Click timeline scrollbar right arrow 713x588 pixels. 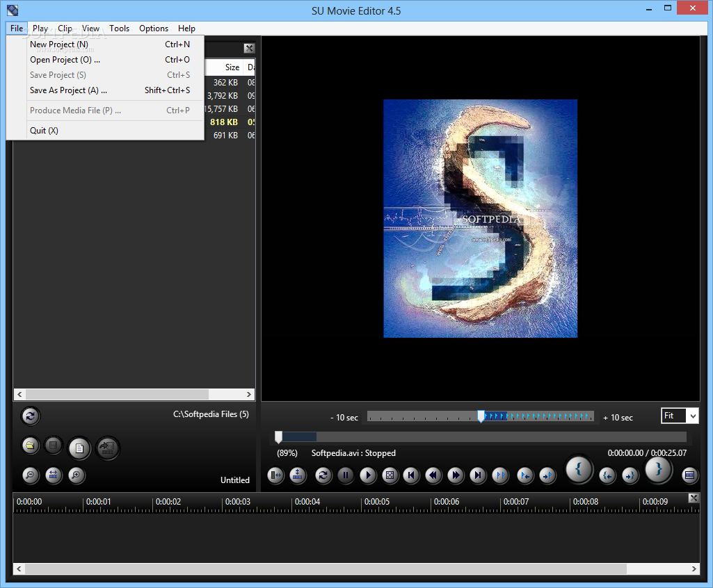(694, 569)
